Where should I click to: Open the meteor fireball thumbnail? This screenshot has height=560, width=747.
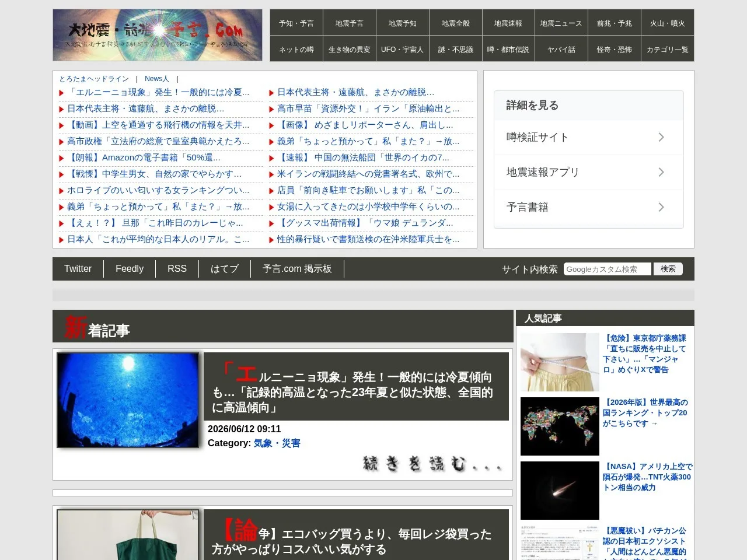click(x=560, y=491)
